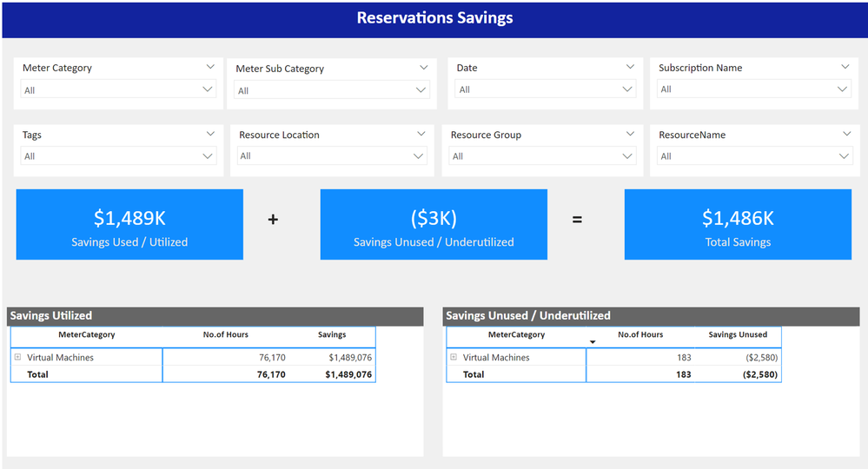The width and height of the screenshot is (868, 469).
Task: Click the chevron beside the Tags slicer title
Action: coord(210,134)
